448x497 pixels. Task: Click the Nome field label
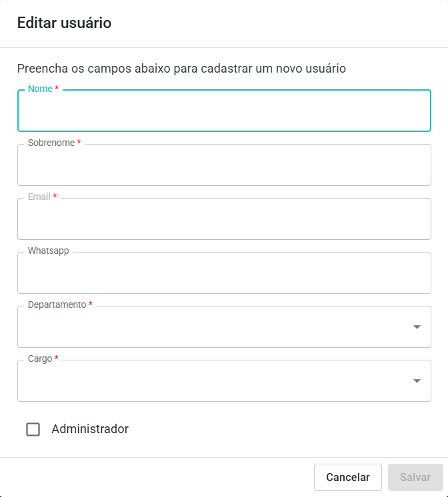(x=40, y=89)
